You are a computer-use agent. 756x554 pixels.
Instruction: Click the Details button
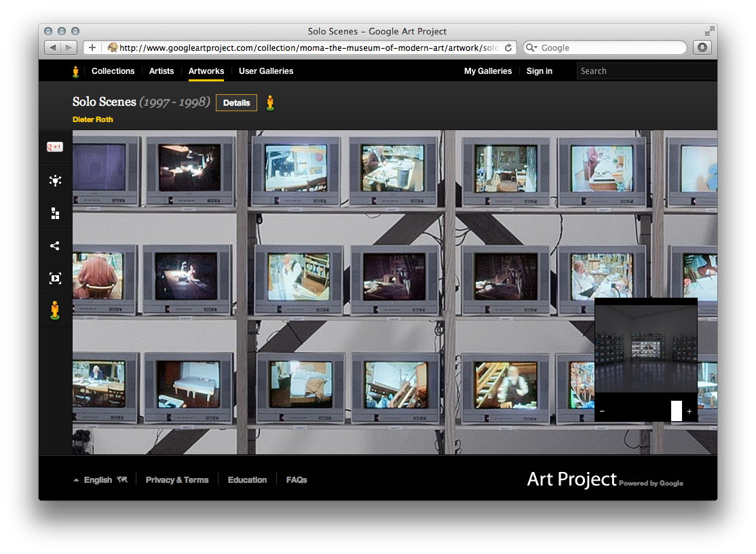pos(236,103)
